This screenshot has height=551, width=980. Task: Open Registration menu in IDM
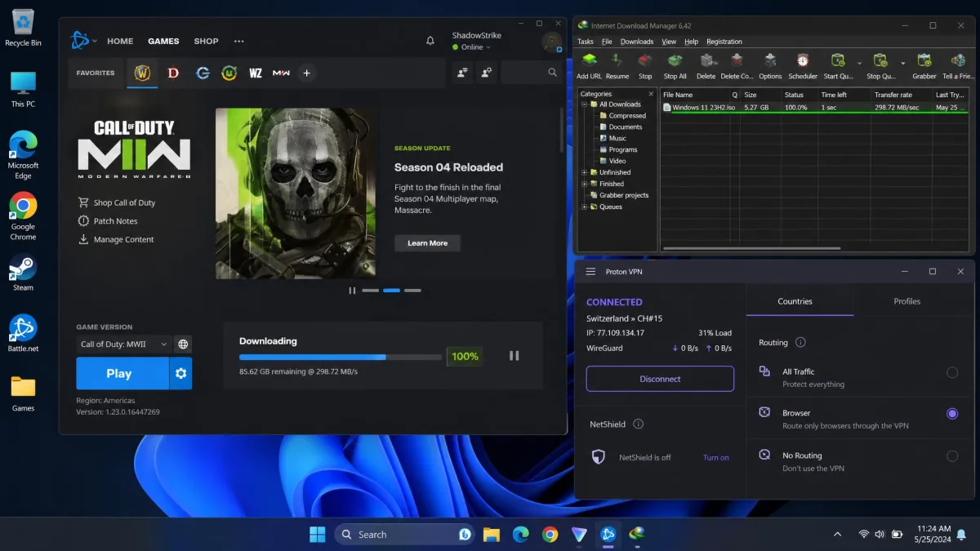pos(724,42)
